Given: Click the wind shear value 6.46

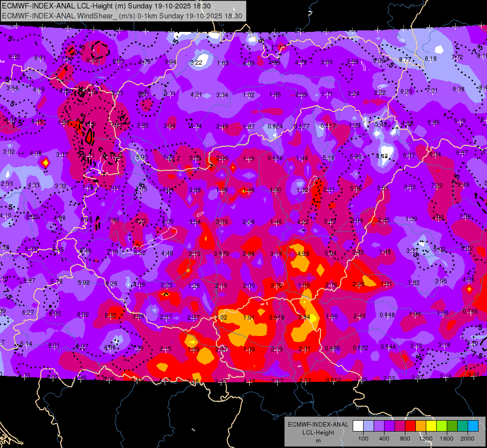Looking at the screenshot, I should pos(37,121).
